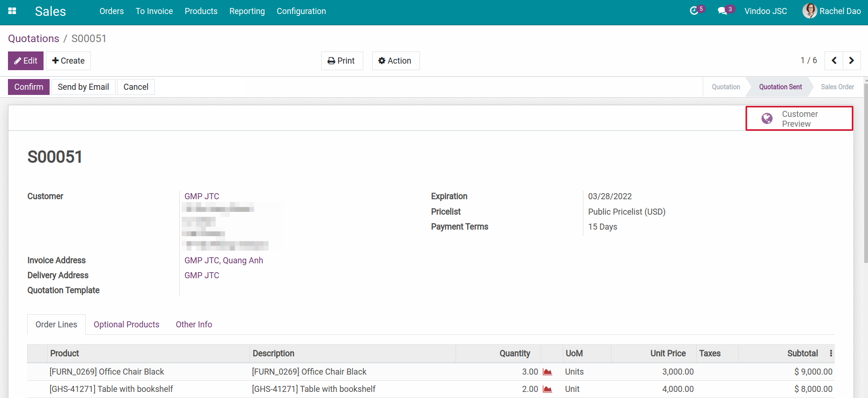This screenshot has height=398, width=868.
Task: Open the Rachel Dao user menu
Action: coord(831,11)
